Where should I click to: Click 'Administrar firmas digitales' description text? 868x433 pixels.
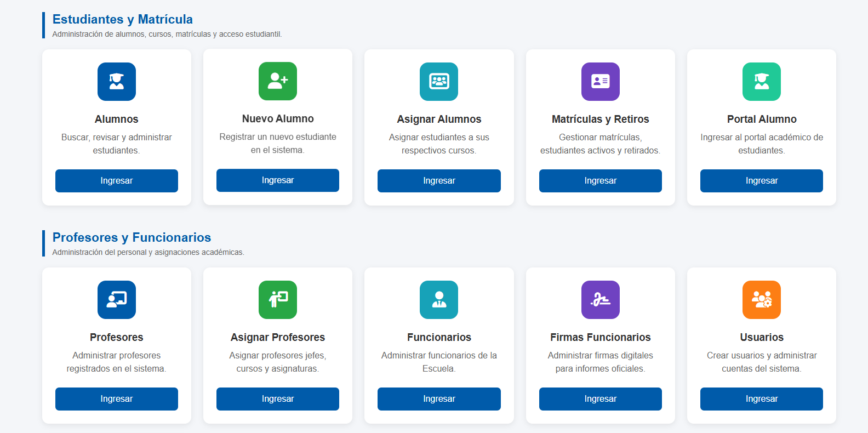601,362
